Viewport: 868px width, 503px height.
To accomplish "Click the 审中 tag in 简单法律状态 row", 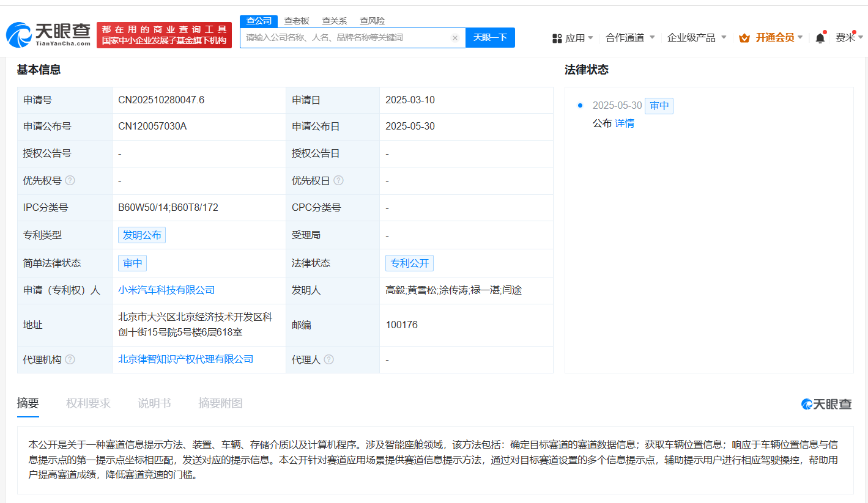I will pos(133,263).
